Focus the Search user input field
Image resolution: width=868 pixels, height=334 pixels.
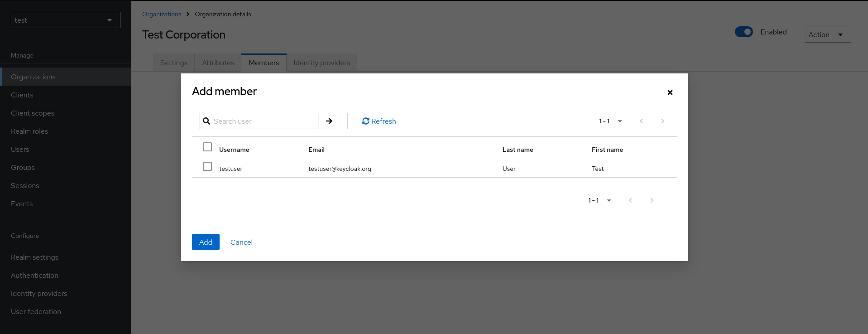point(264,121)
